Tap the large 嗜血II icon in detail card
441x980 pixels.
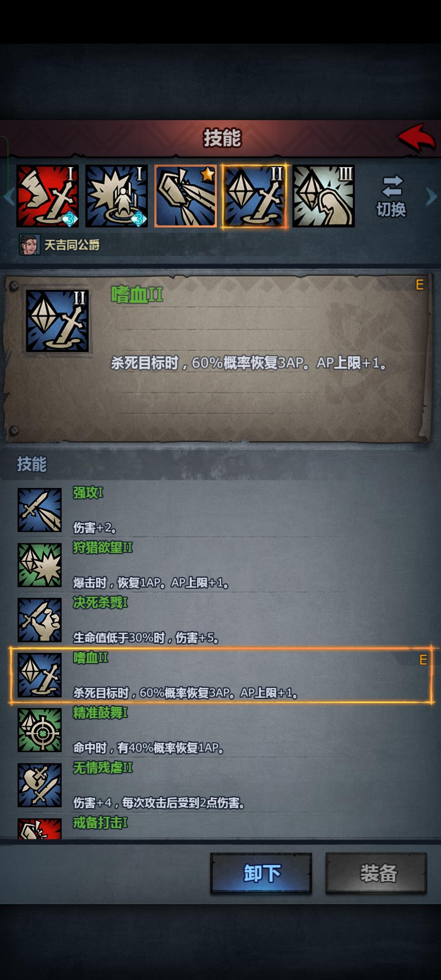(57, 321)
